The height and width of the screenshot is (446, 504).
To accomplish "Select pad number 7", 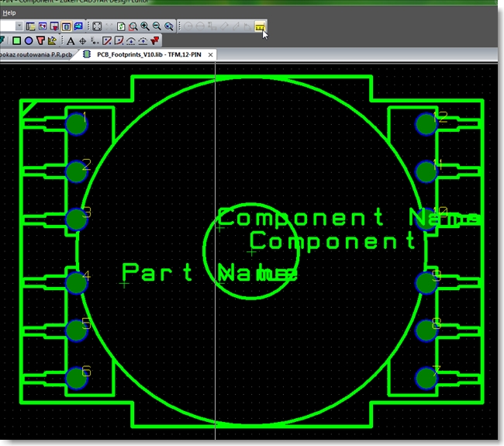I will 426,378.
